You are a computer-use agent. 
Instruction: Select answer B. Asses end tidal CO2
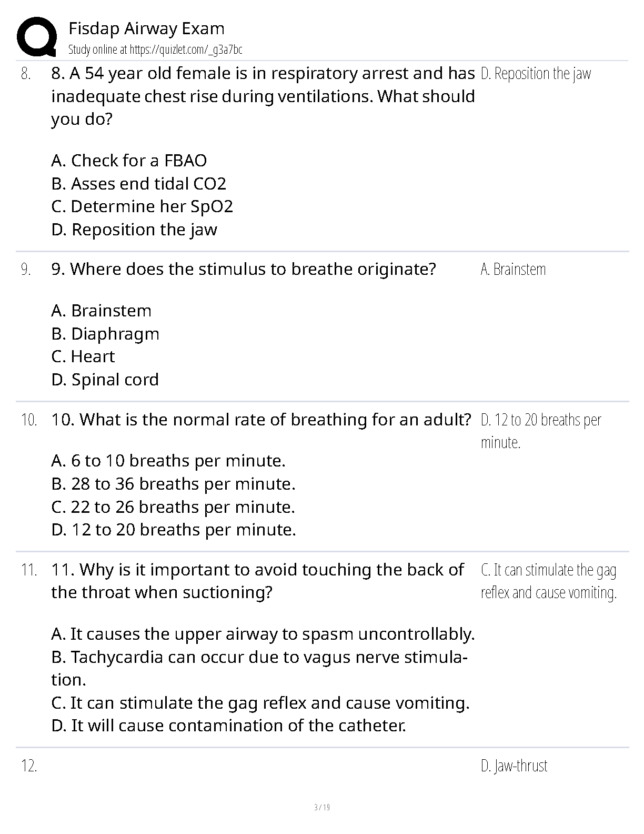(139, 184)
